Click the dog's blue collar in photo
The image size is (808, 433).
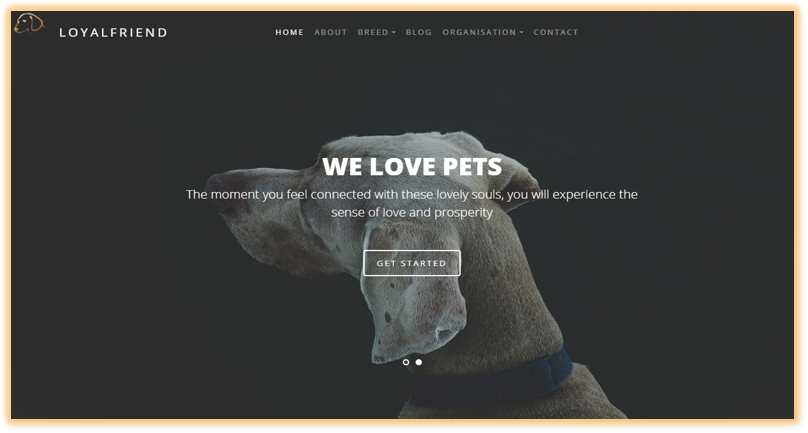click(495, 381)
